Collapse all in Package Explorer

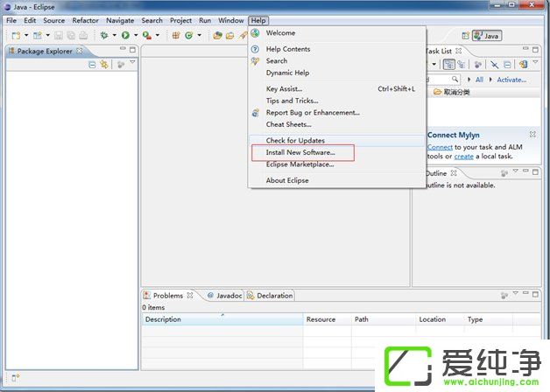pyautogui.click(x=92, y=64)
